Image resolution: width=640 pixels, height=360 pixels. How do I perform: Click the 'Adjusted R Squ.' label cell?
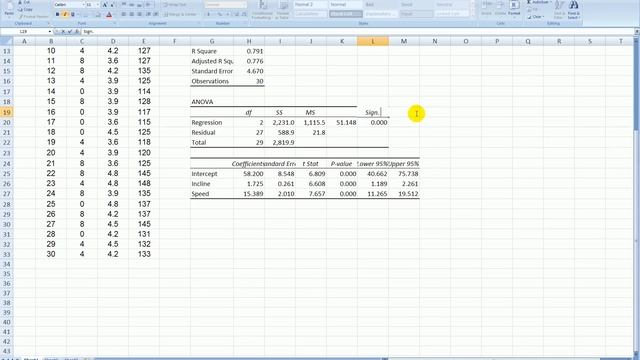click(212, 61)
